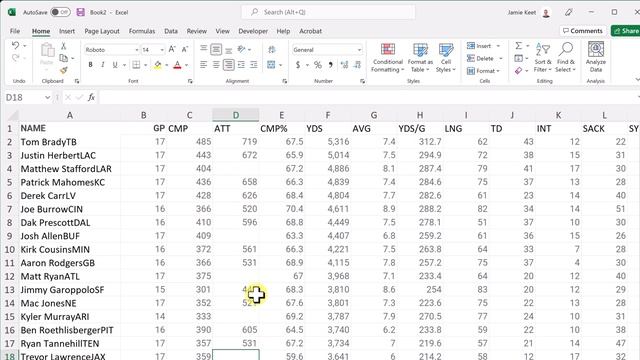
Task: Click the Increase Decimal icon
Action: [x=344, y=64]
